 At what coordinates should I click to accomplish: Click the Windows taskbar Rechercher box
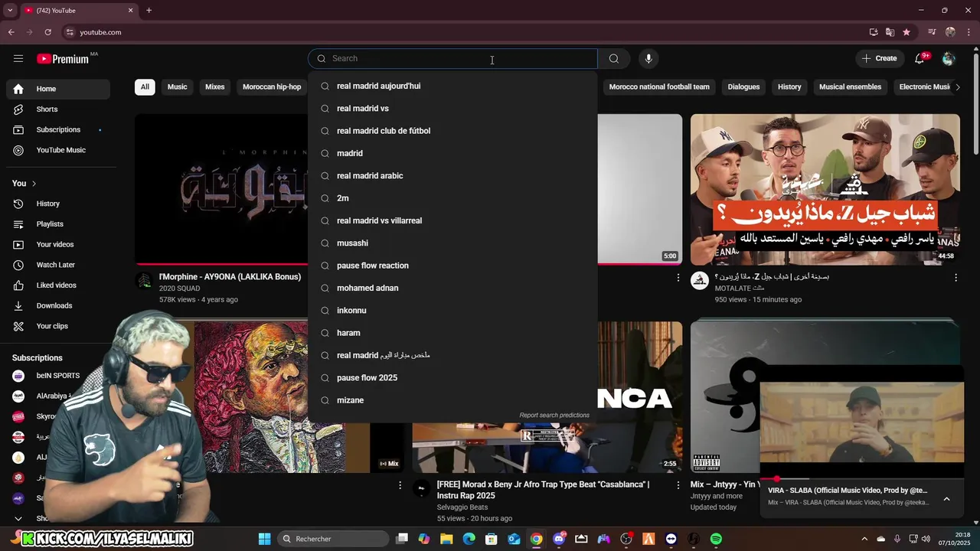[333, 539]
